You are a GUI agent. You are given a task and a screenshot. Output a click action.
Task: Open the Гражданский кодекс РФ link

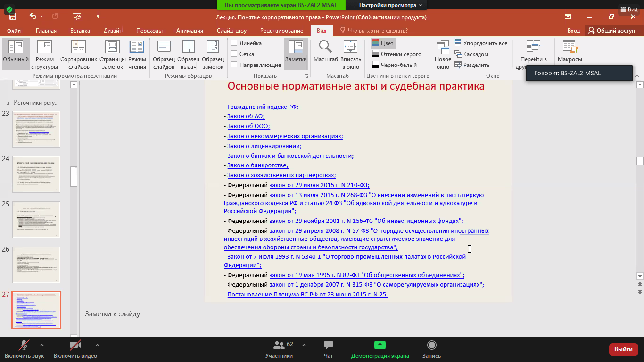(x=263, y=107)
